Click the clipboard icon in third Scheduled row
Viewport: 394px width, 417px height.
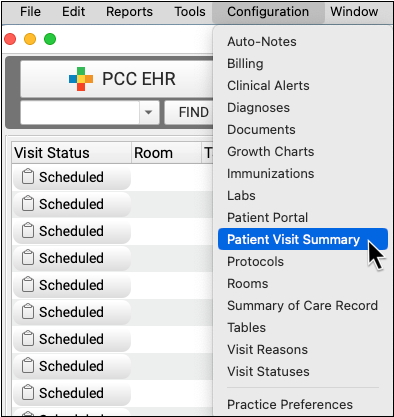(28, 230)
